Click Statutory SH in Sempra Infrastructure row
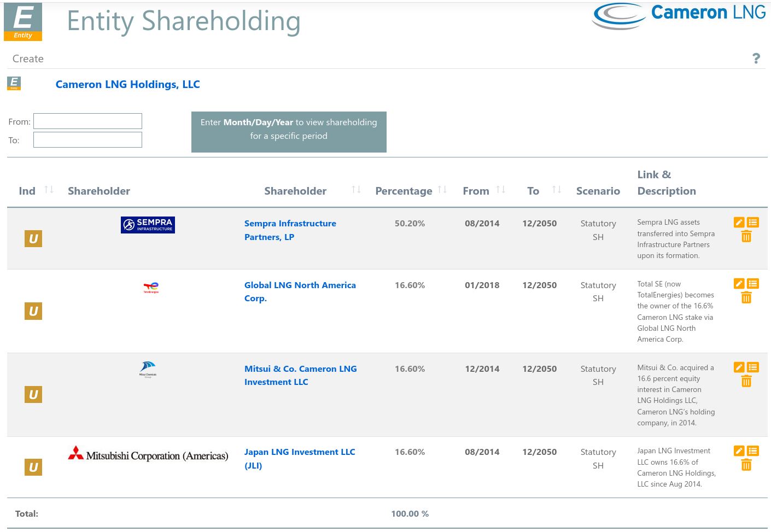The height and width of the screenshot is (532, 771). pos(598,230)
